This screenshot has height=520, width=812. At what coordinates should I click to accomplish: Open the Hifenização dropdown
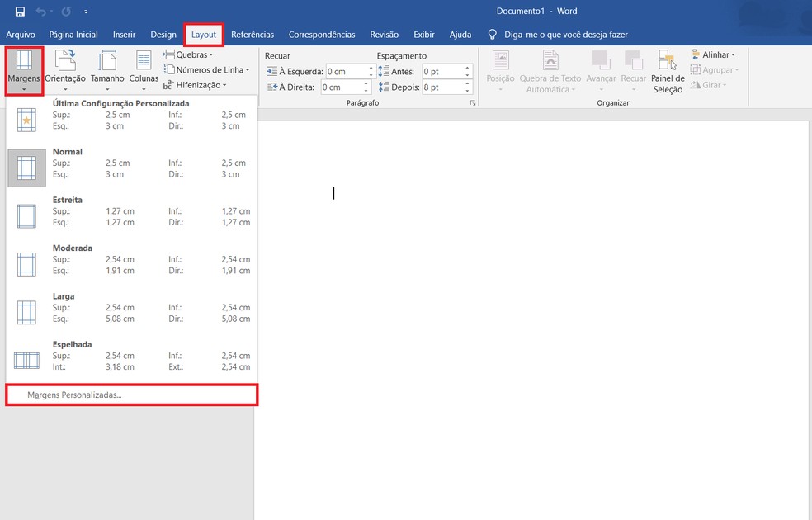[x=196, y=85]
